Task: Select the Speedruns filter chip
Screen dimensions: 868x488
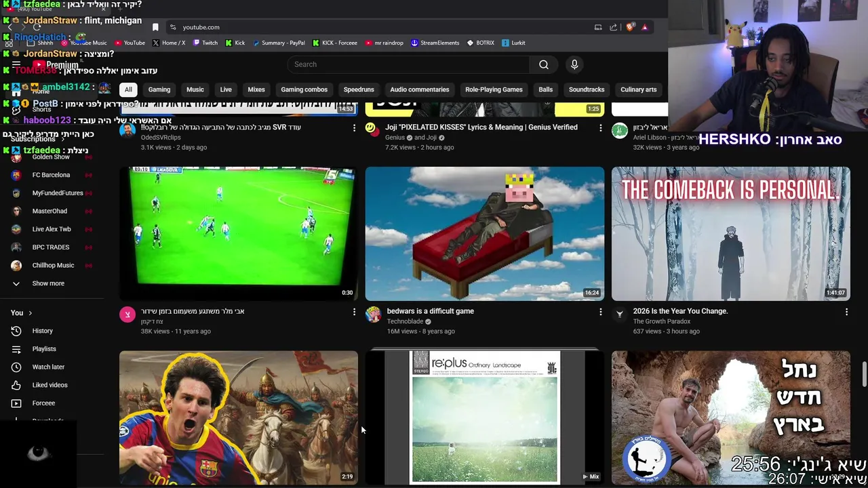Action: coord(359,89)
